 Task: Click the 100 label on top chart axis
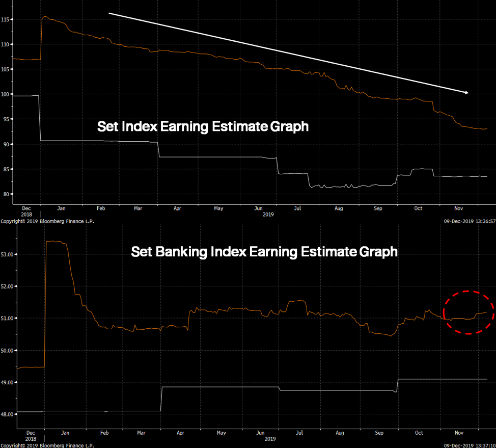(6, 94)
